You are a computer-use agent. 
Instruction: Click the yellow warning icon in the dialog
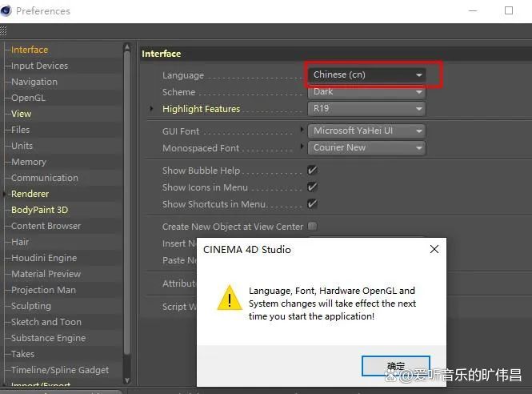230,298
